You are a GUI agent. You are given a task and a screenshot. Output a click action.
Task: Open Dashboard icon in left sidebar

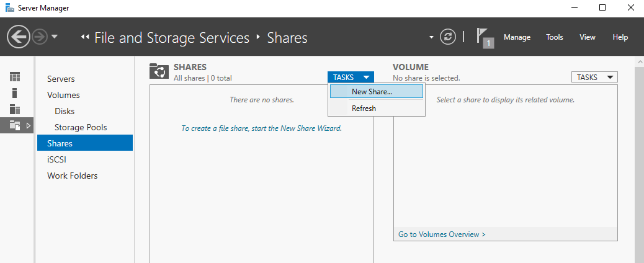coord(15,77)
